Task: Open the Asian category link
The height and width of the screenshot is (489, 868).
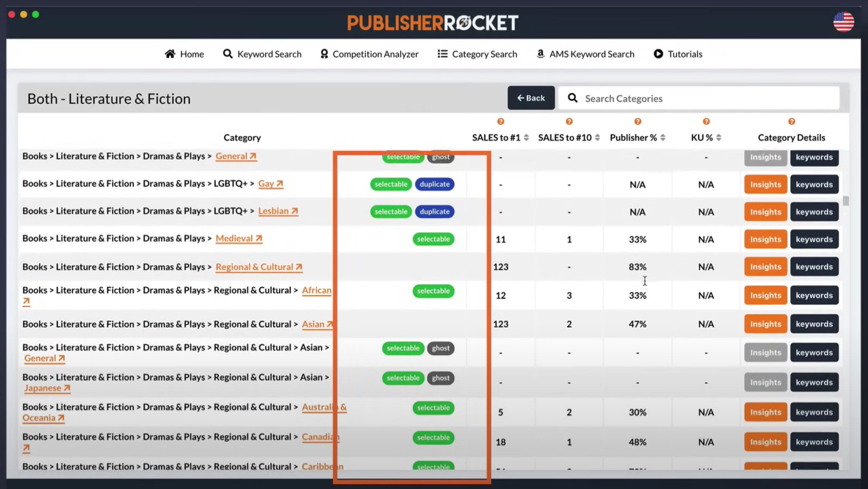Action: click(x=317, y=324)
